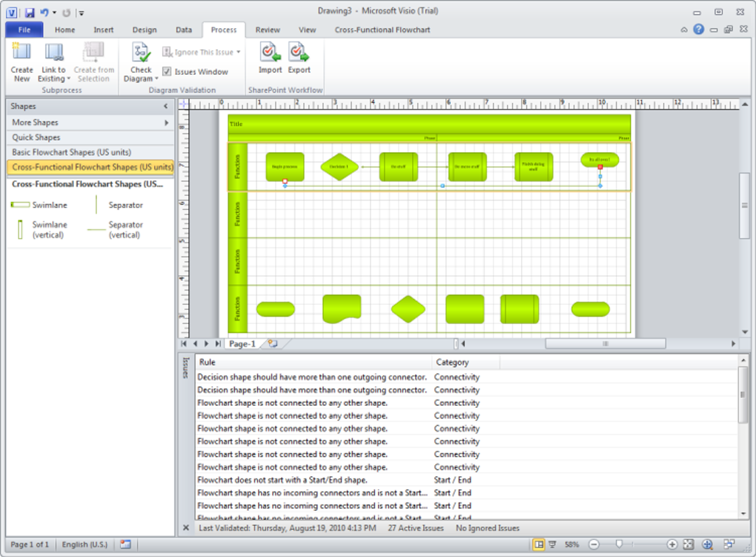Screen dimensions: 756x557
Task: Collapse the Shapes panel with arrow
Action: tap(166, 107)
